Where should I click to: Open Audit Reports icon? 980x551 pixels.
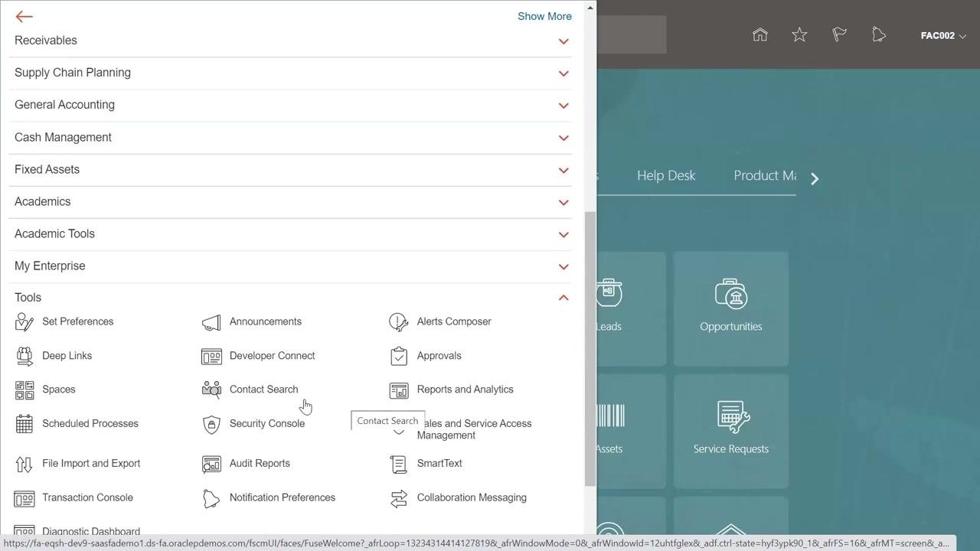pos(211,464)
